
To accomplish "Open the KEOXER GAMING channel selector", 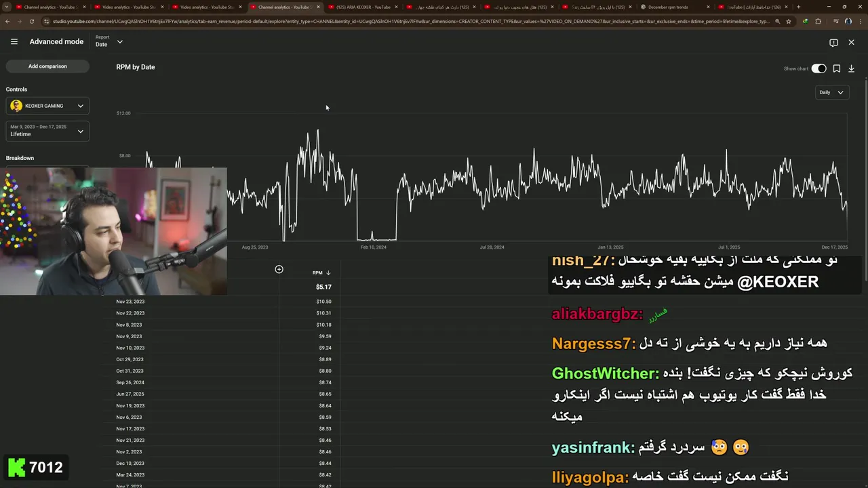I will click(x=47, y=106).
